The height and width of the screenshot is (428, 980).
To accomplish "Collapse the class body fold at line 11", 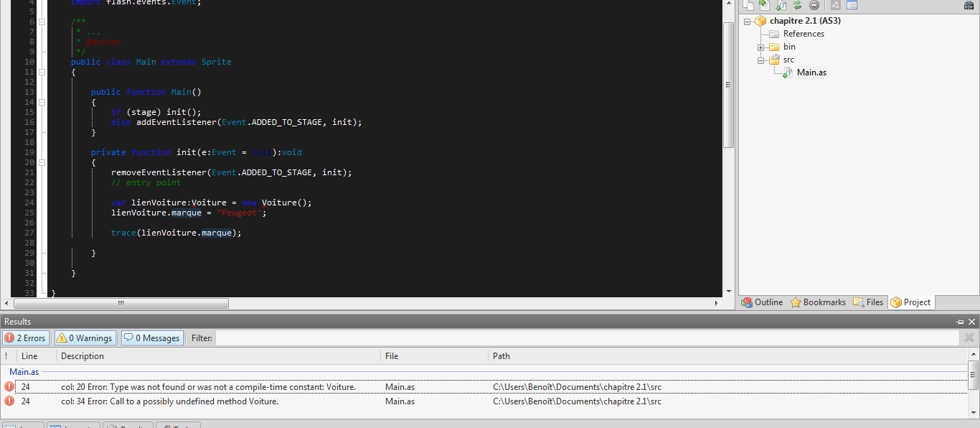I will click(x=42, y=72).
